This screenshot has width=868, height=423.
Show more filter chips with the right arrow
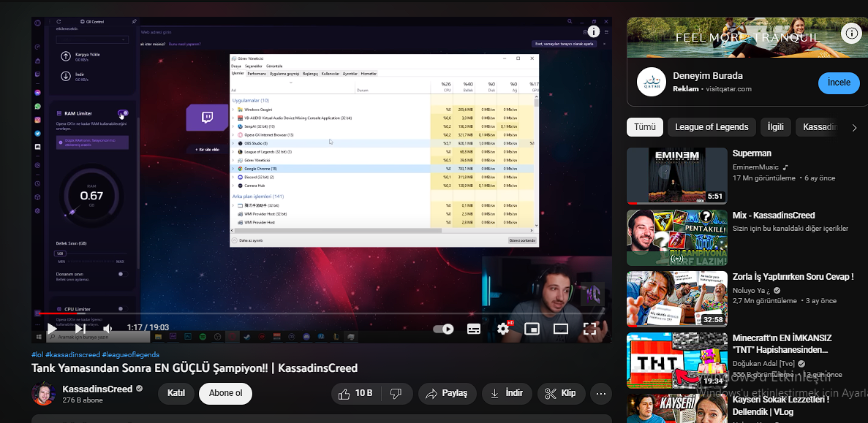(x=854, y=127)
